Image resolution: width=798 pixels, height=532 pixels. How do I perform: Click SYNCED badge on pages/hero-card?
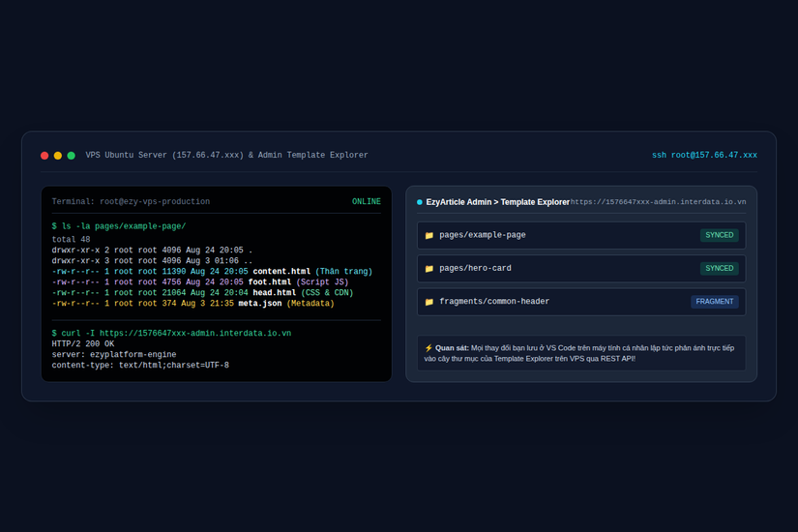pos(719,268)
